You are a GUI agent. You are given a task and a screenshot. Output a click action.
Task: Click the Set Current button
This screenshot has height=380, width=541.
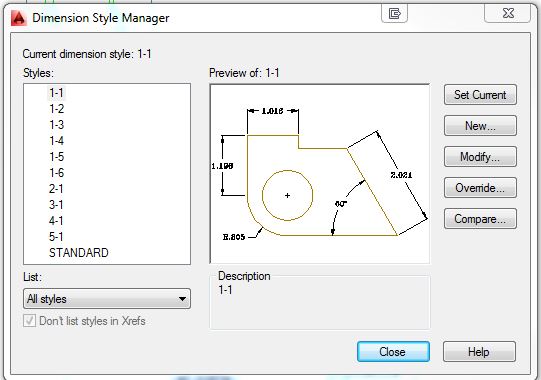point(480,95)
